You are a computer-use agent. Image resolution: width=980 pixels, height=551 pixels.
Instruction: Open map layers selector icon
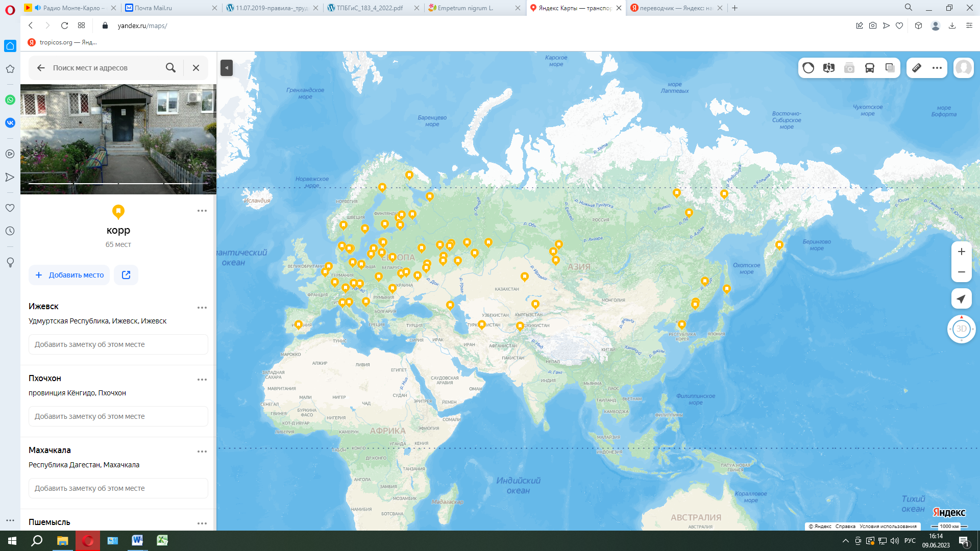tap(890, 68)
